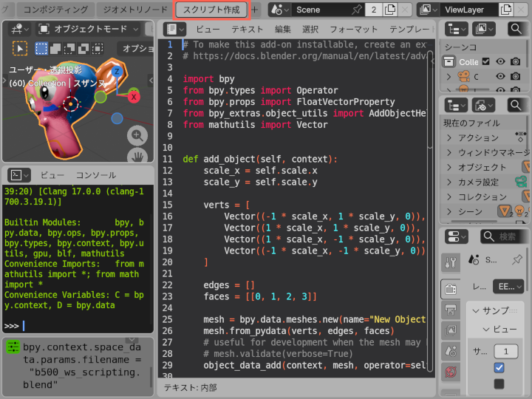This screenshot has height=399, width=532.
Task: Click the Collection box icon in the outliner
Action: 449,62
